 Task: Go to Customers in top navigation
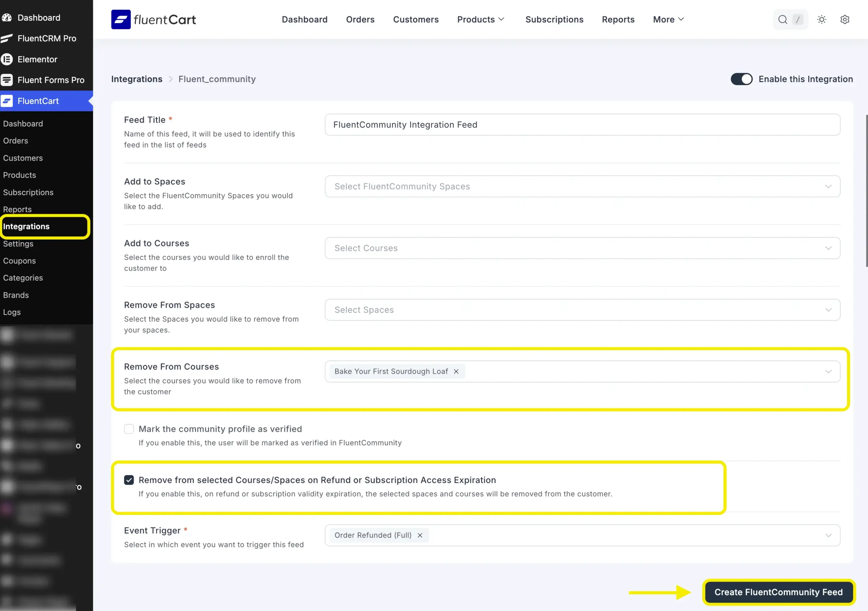(x=415, y=19)
